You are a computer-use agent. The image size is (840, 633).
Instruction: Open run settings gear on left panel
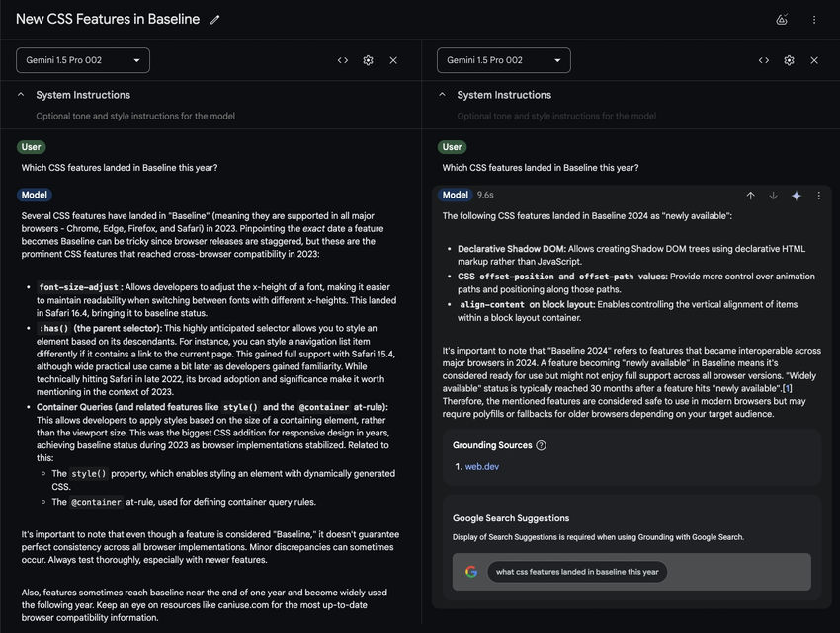click(x=368, y=60)
